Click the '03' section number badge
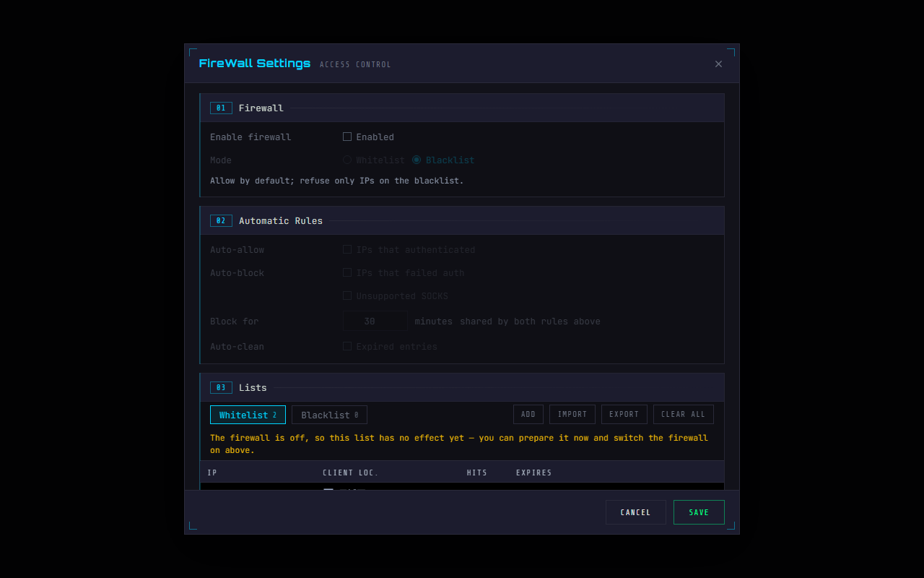The height and width of the screenshot is (578, 924). click(x=221, y=387)
